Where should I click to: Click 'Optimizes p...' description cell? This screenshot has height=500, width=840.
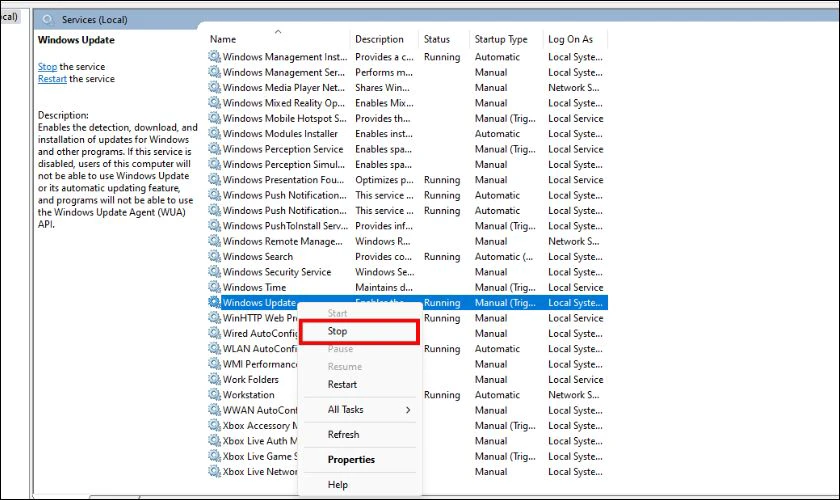tap(384, 180)
